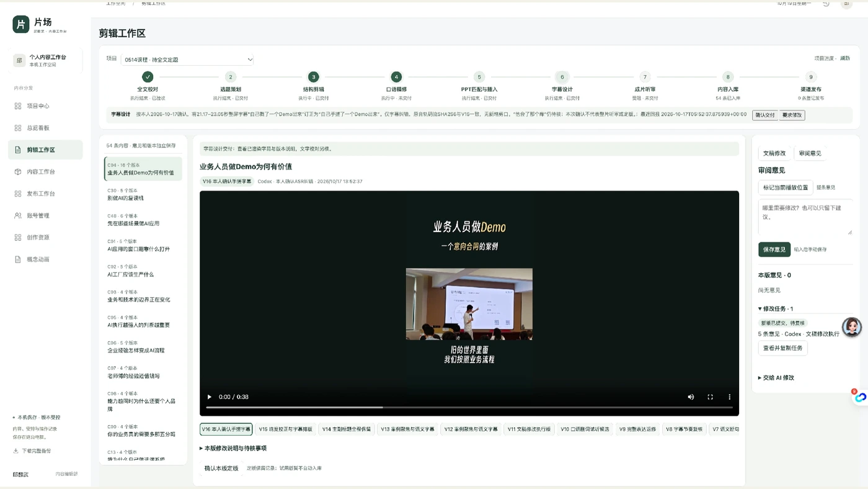The image size is (868, 489).
Task: Click the 片场 logo icon
Action: coord(20,24)
